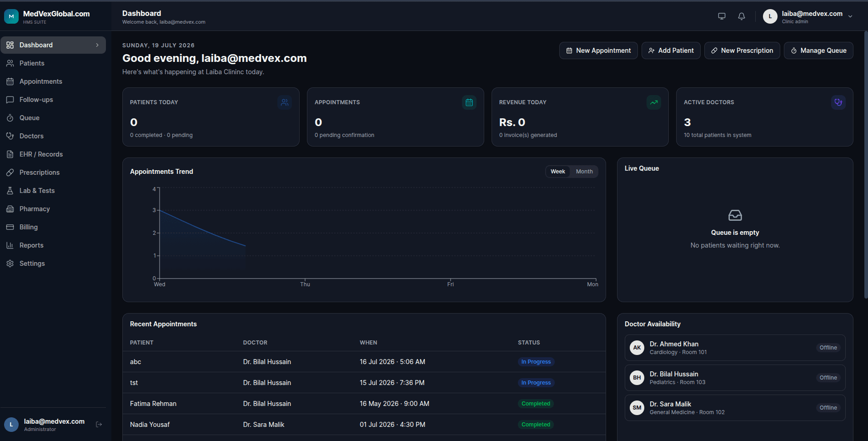Click the L avatar at sidebar bottom
868x441 pixels.
(11, 425)
